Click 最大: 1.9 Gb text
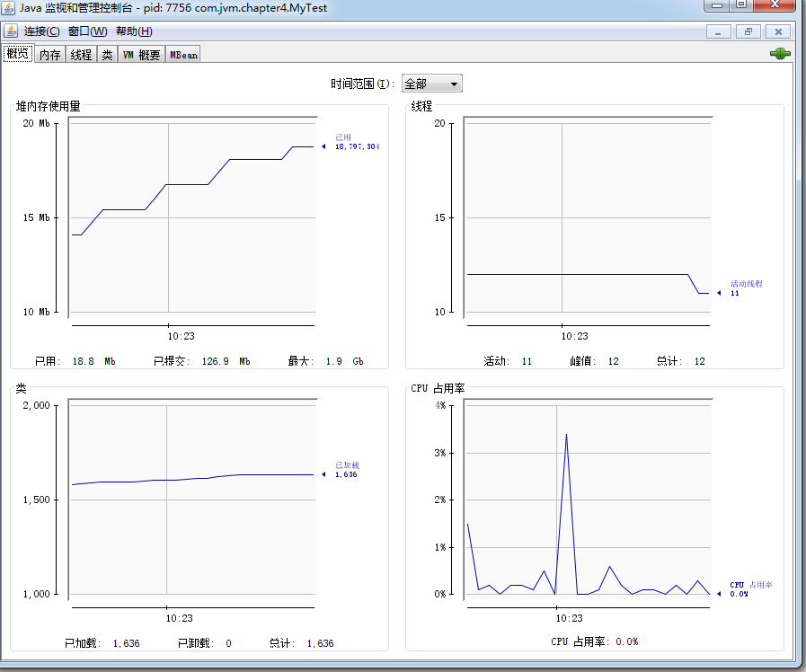The height and width of the screenshot is (672, 806). point(325,361)
